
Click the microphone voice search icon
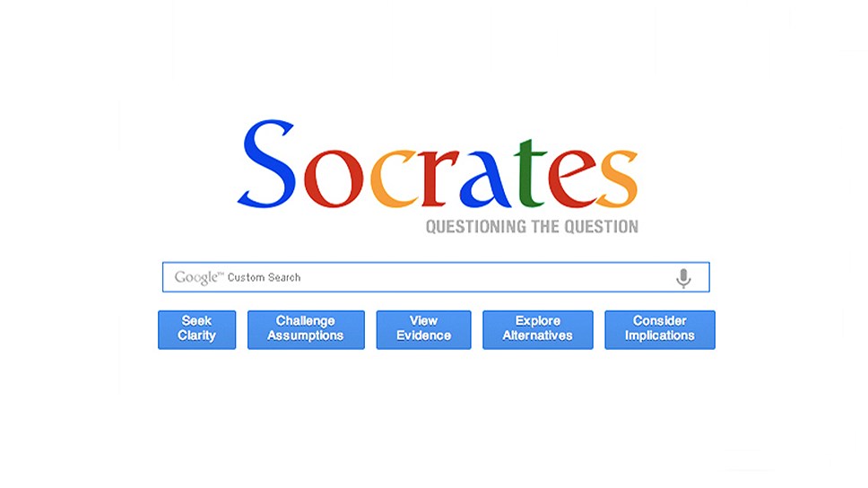pos(683,278)
